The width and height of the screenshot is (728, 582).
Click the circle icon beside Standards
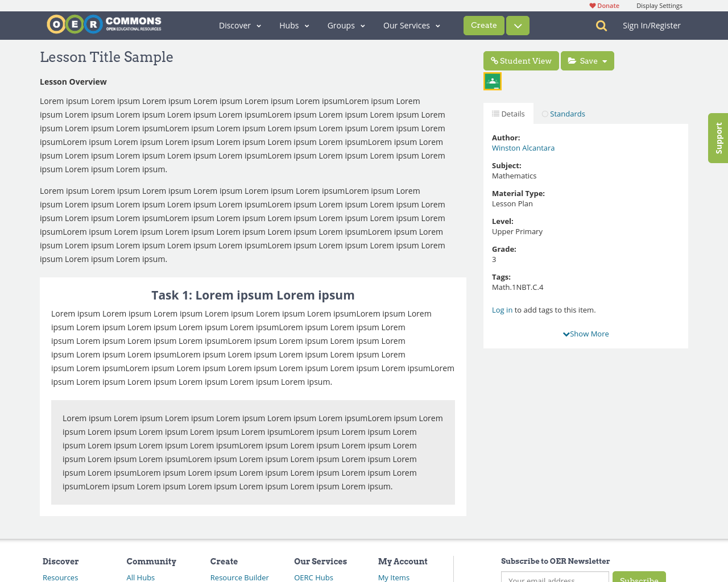(544, 113)
